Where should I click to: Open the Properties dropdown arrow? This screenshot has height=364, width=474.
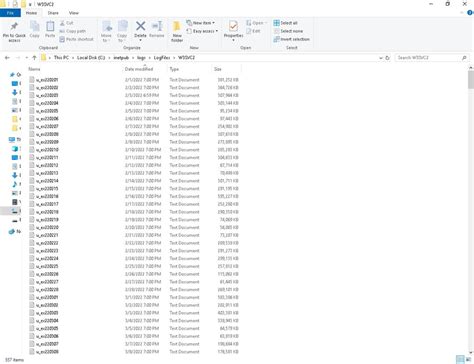point(233,40)
